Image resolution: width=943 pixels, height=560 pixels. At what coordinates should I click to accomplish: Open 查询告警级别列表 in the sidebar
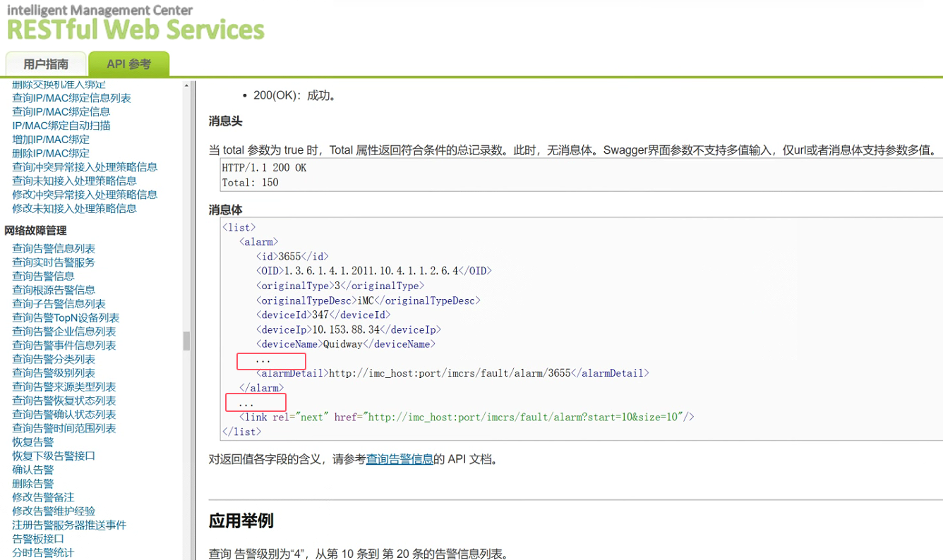54,373
